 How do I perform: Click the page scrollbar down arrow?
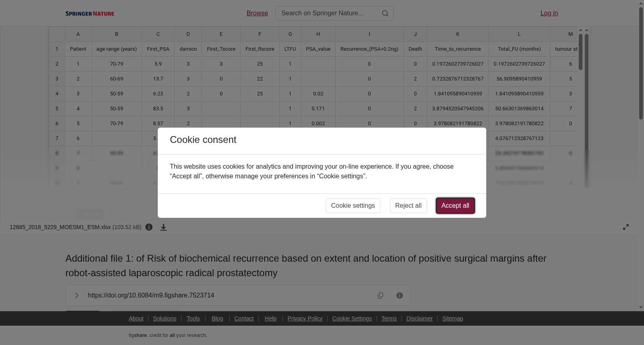[x=641, y=308]
